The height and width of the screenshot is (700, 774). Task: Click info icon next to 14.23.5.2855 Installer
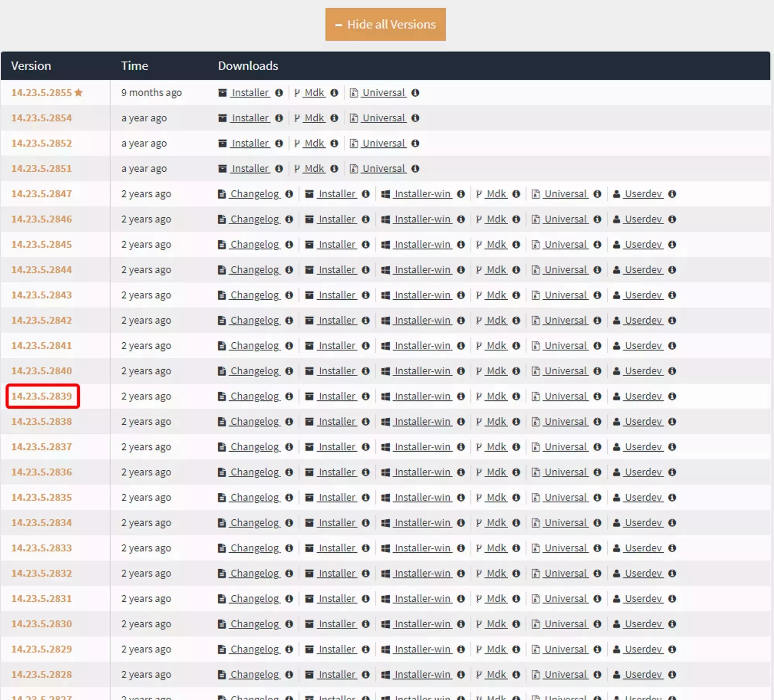click(279, 93)
